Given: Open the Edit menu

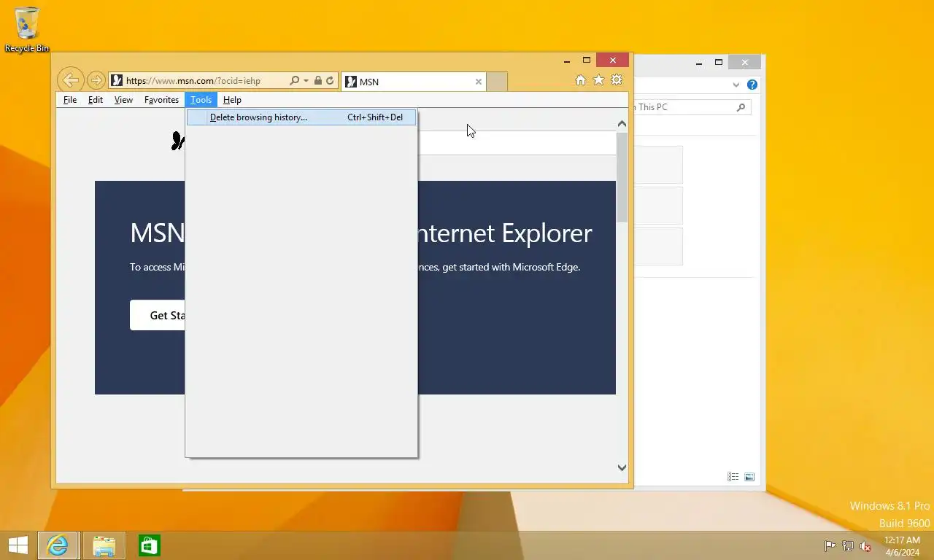Looking at the screenshot, I should 96,100.
